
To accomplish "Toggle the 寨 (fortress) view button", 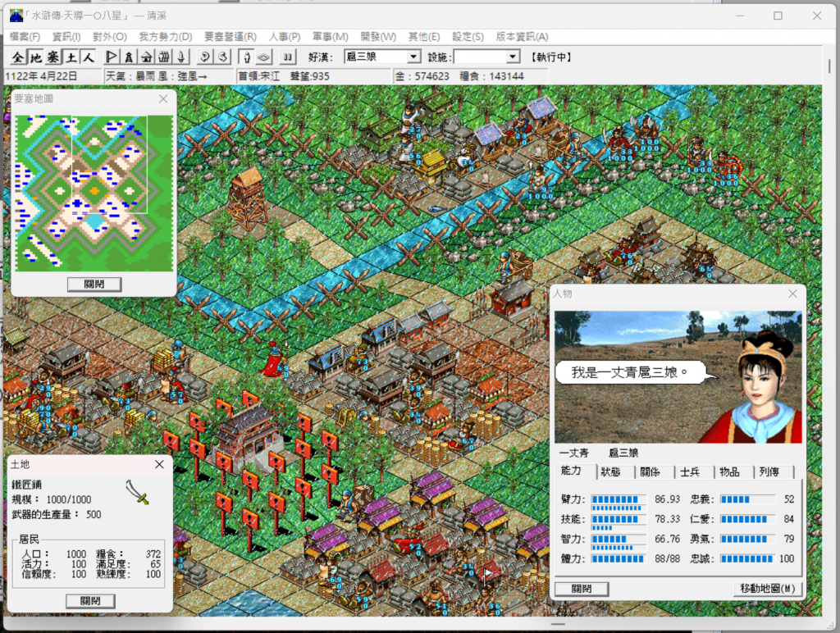I will [53, 57].
